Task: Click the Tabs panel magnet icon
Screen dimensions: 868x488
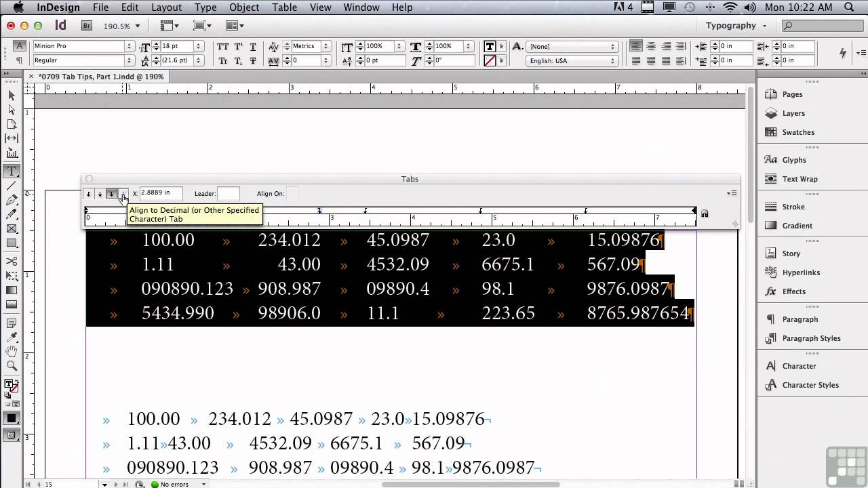Action: [x=705, y=213]
